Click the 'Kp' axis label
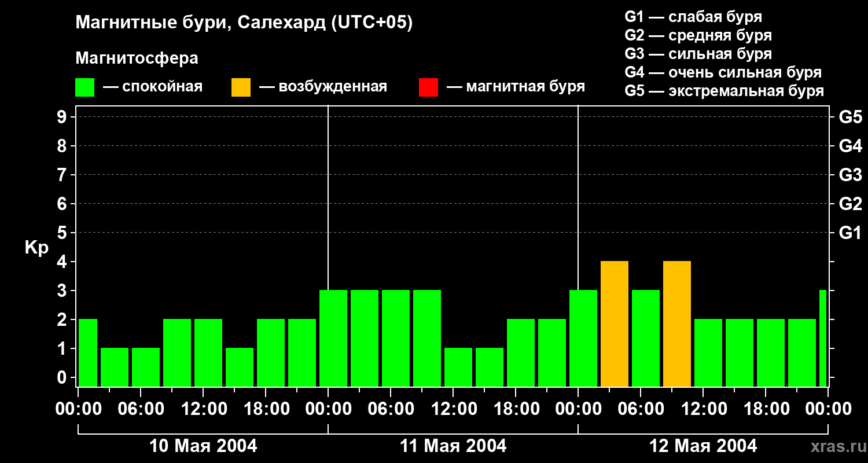868x463 pixels. coord(36,248)
